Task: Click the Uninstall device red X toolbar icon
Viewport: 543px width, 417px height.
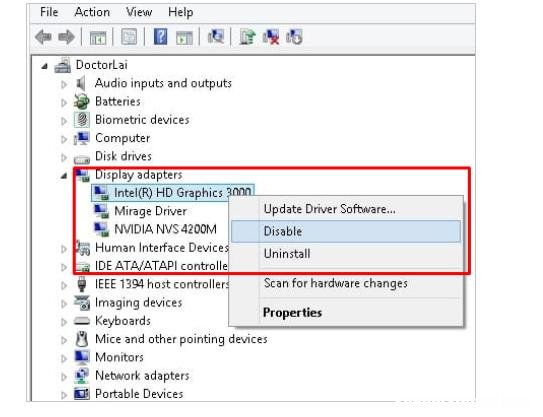Action: tap(271, 37)
